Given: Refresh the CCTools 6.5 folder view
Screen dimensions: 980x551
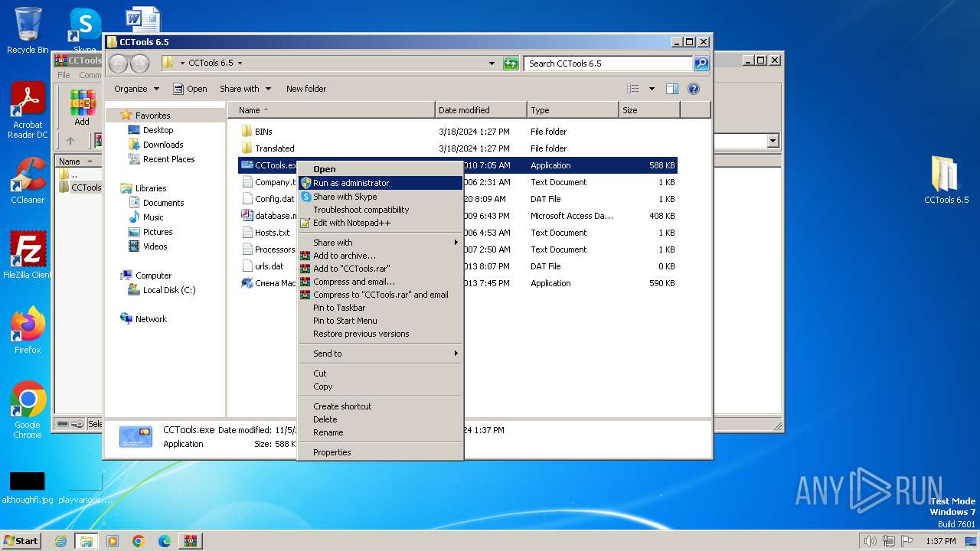Looking at the screenshot, I should pos(511,64).
